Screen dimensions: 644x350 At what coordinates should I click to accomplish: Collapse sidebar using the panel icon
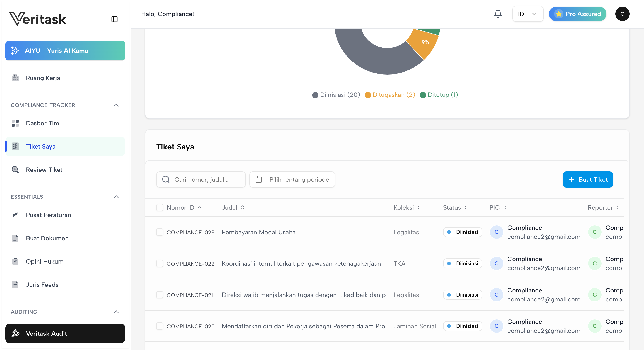coord(114,19)
